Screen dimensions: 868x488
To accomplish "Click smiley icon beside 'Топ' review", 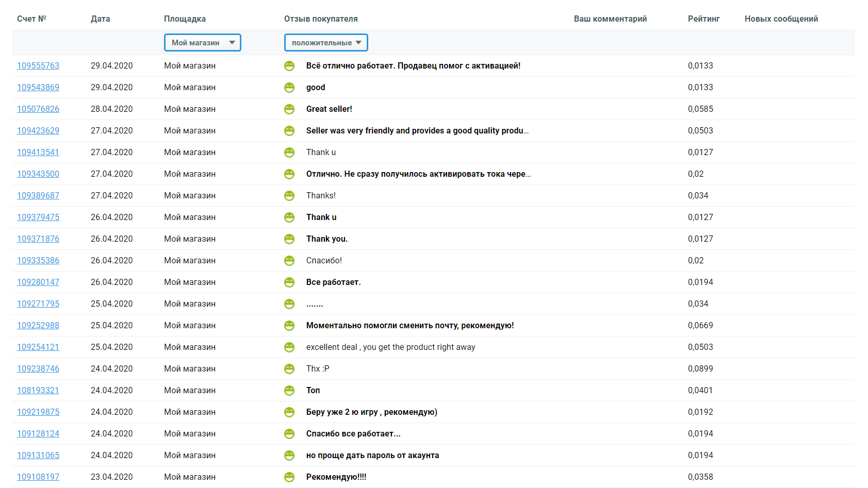I will pos(289,391).
